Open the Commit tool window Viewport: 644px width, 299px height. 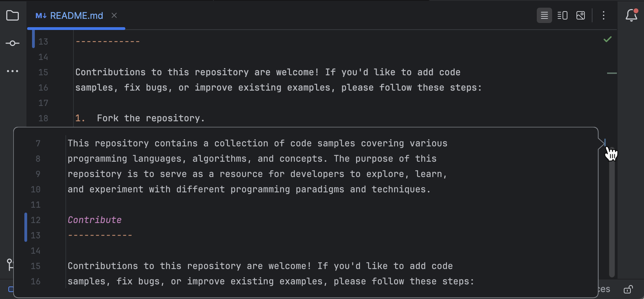13,43
